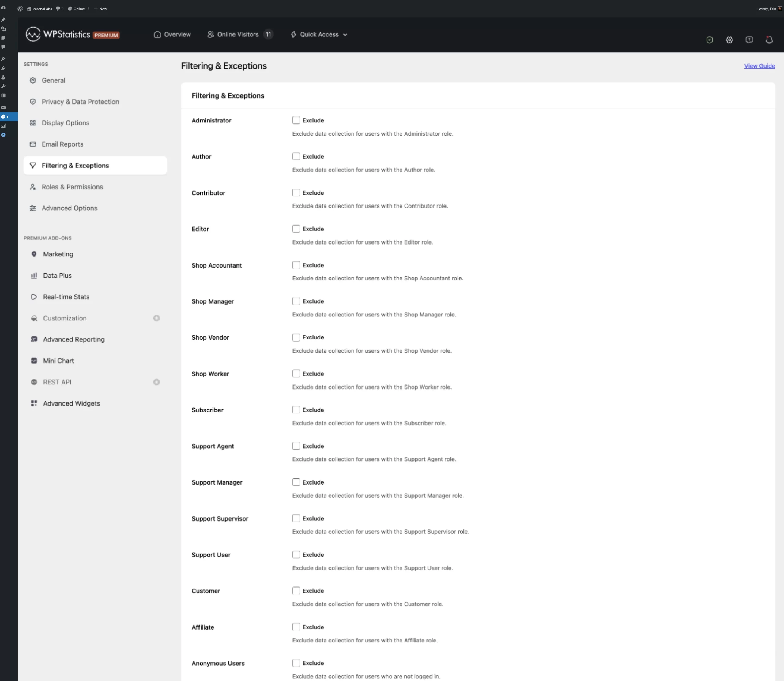The image size is (784, 681).
Task: Check Exclude for Subscriber role
Action: tap(296, 410)
